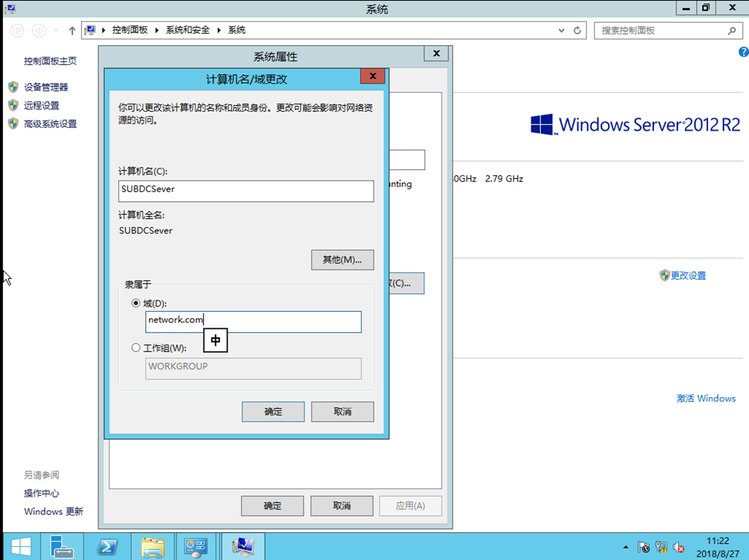Click 激活 Windows link

click(x=706, y=398)
